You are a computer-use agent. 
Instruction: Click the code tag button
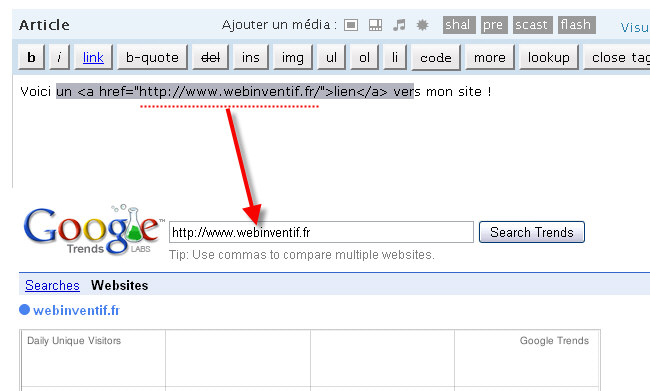[436, 57]
